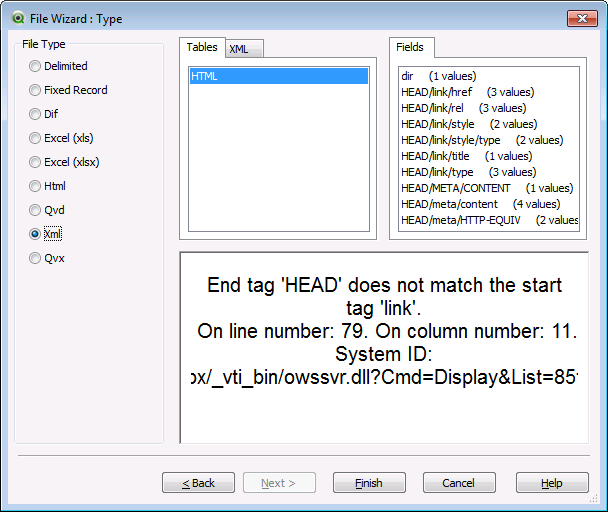Image resolution: width=608 pixels, height=512 pixels.
Task: Select HEAD/META/CONTENT (1 values) row
Action: pyautogui.click(x=489, y=188)
